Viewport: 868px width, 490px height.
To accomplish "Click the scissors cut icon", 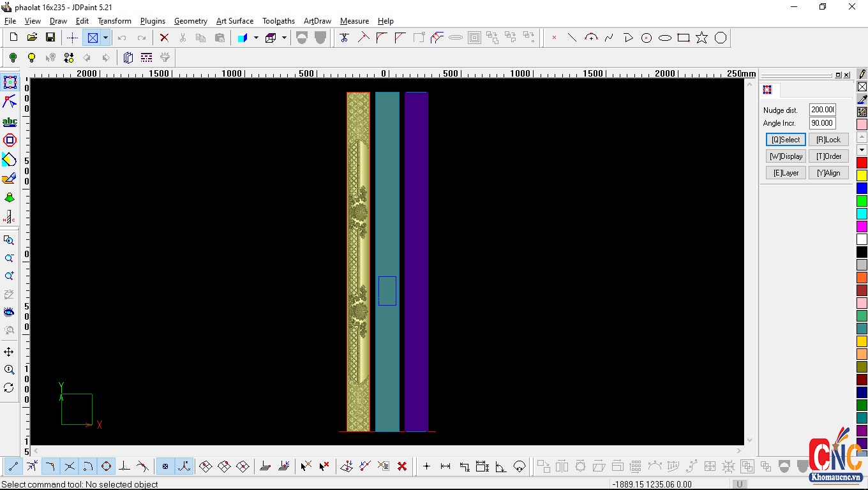I will point(183,38).
